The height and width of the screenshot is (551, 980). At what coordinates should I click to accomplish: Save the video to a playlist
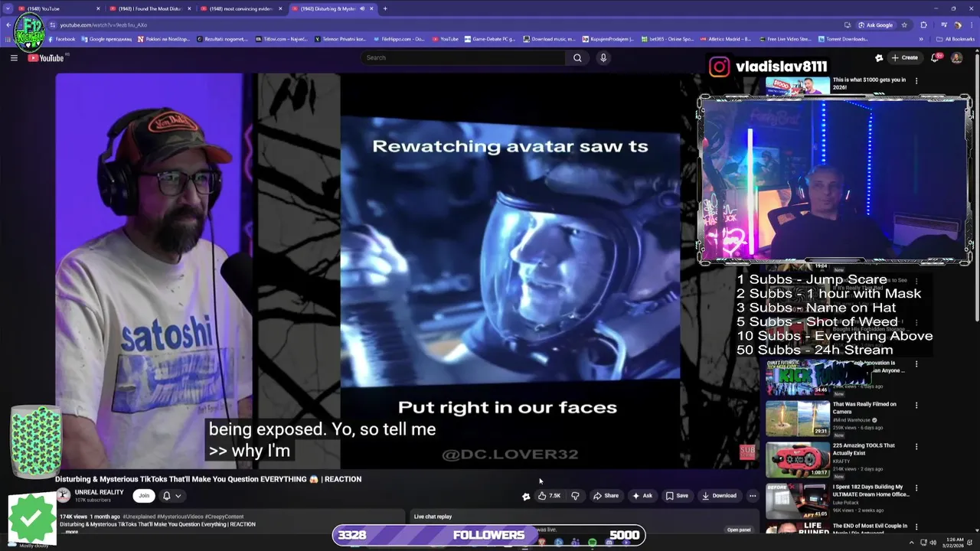677,495
